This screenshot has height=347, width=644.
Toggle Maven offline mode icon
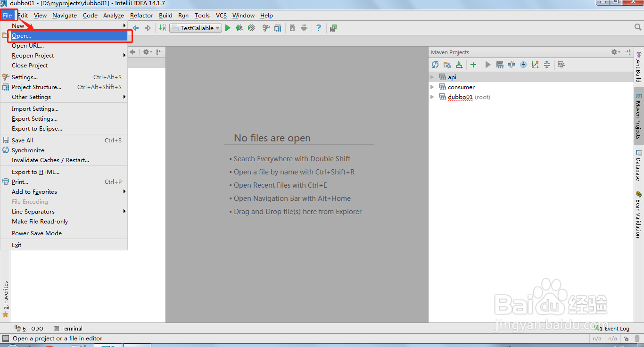[x=512, y=65]
